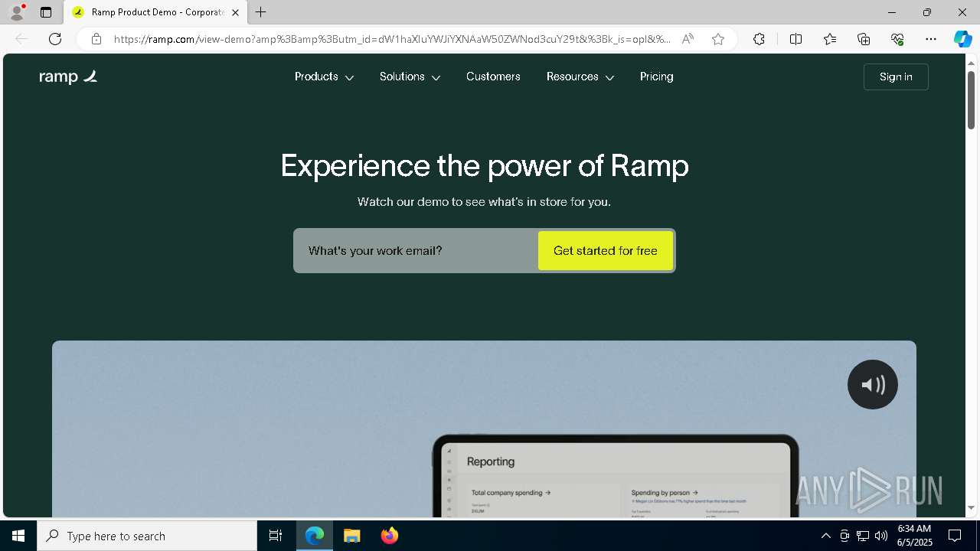
Task: Open the Windows Start menu
Action: [18, 536]
